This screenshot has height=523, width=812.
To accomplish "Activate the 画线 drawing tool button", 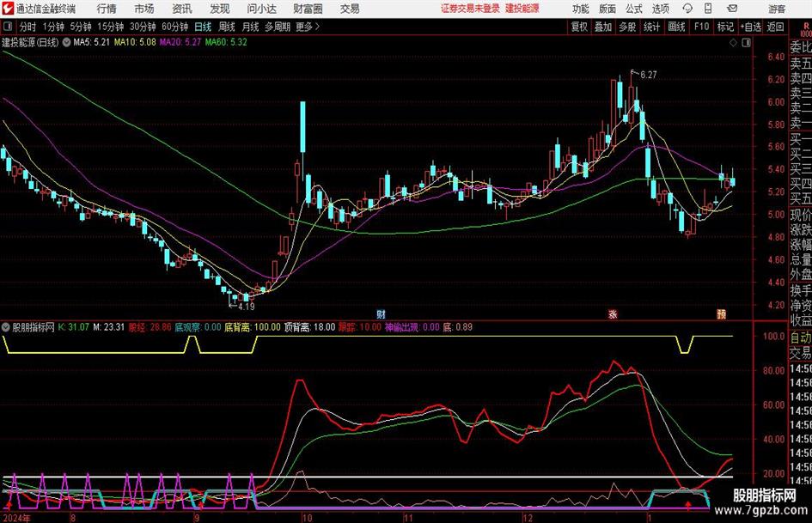I will coord(676,27).
